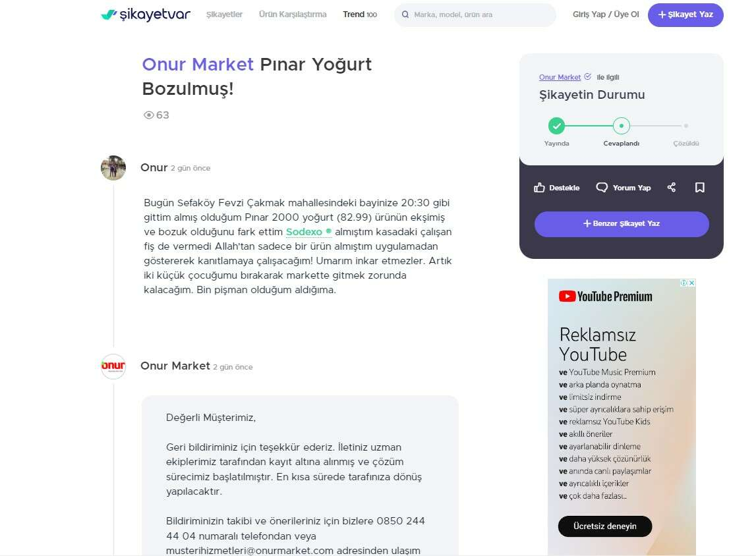Image resolution: width=756 pixels, height=556 pixels.
Task: Click the Cevaplandı status step
Action: pyautogui.click(x=621, y=126)
